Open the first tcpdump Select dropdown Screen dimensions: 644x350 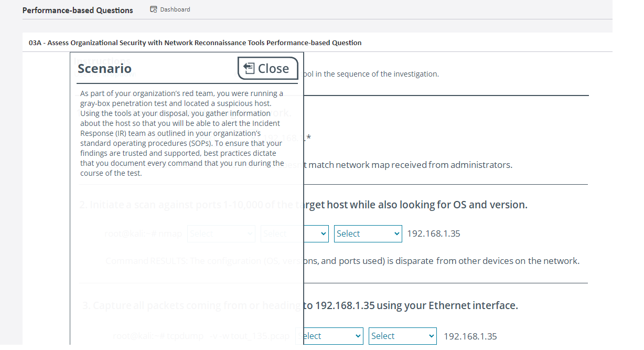pyautogui.click(x=329, y=336)
